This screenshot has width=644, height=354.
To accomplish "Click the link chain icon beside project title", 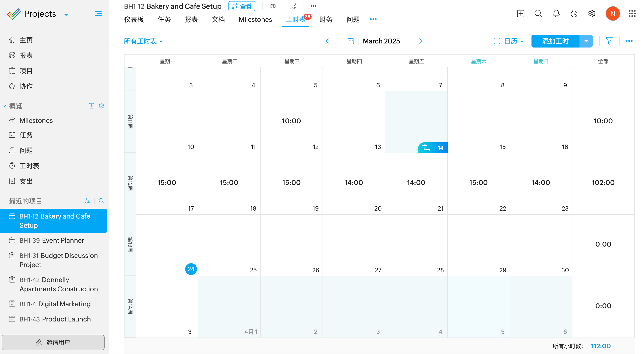I will click(273, 6).
